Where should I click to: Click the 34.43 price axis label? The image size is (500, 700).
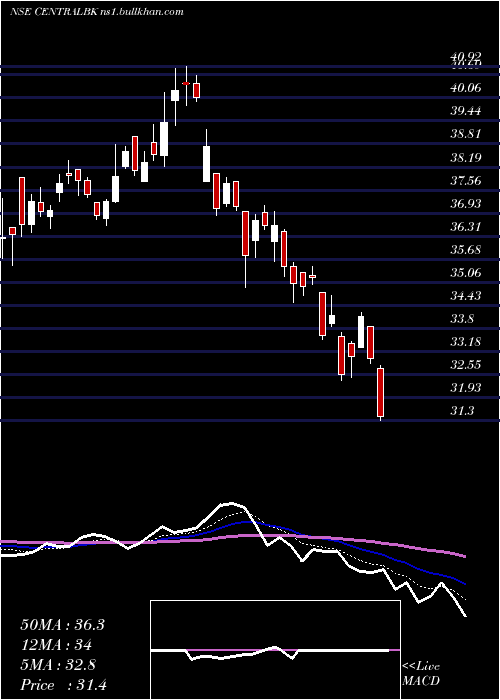click(466, 296)
